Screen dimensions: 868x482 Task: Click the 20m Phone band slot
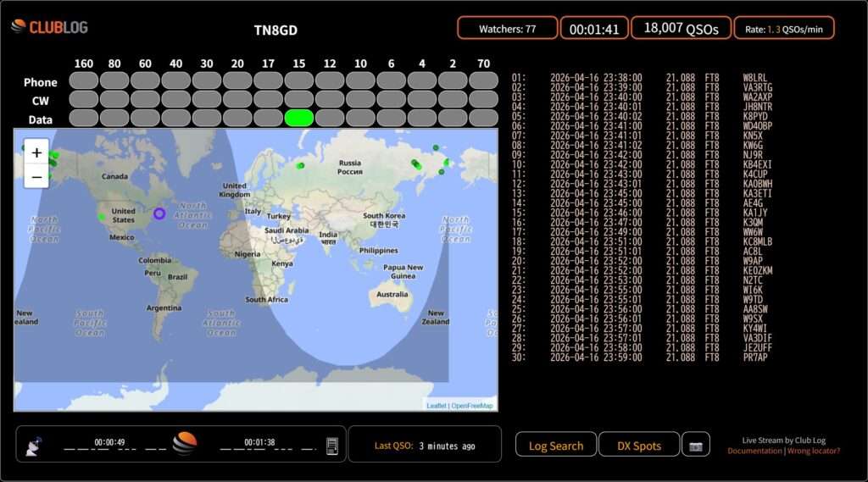237,80
